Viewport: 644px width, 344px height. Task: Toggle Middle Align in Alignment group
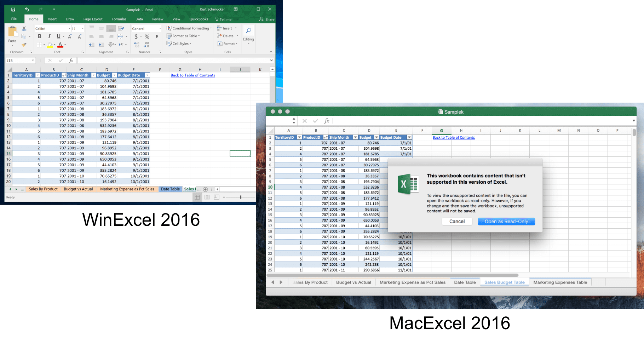[101, 28]
